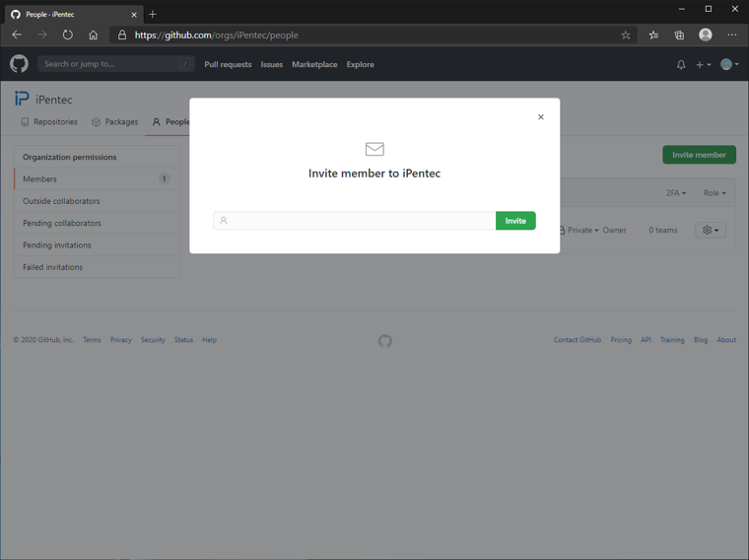Viewport: 749px width, 560px height.
Task: Go back with browser back arrow
Action: pos(17,35)
